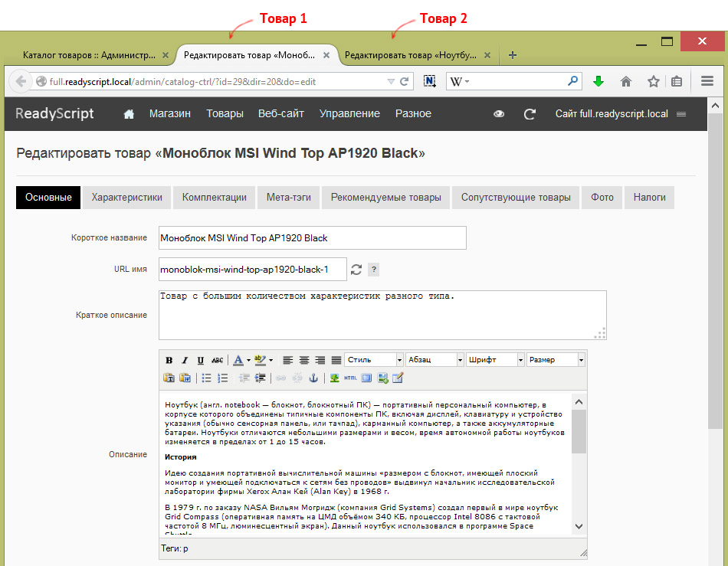This screenshot has height=566, width=728.
Task: Expand the Шрифт font dropdown
Action: (495, 359)
